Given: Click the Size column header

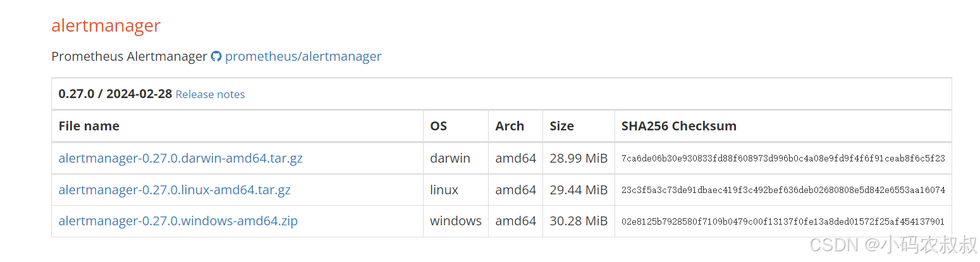Looking at the screenshot, I should [561, 126].
